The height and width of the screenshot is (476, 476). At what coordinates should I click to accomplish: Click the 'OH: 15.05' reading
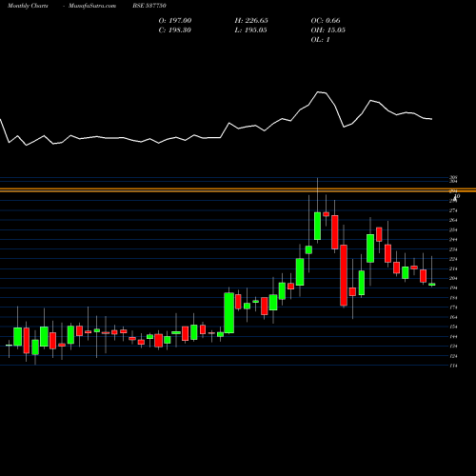click(x=327, y=30)
